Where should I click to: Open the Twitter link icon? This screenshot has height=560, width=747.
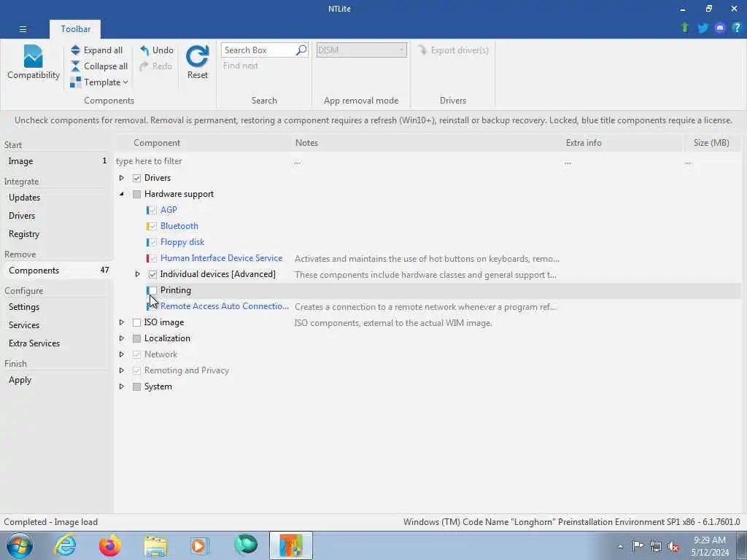(x=703, y=28)
